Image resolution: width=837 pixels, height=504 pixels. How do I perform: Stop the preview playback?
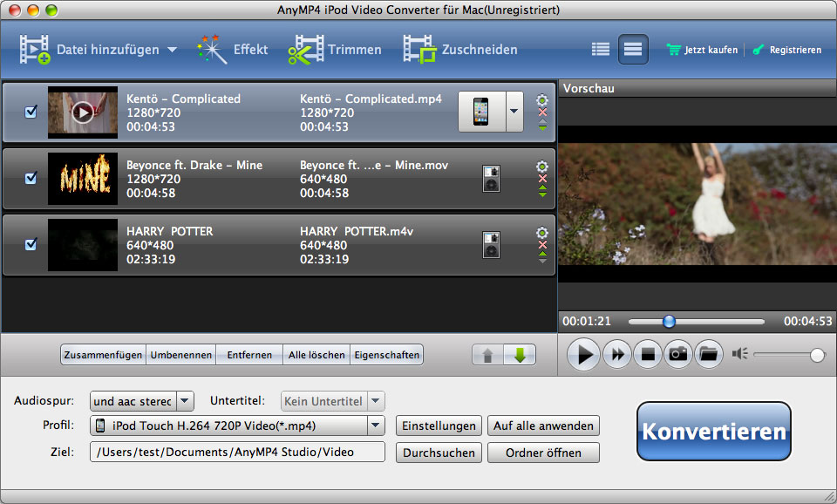click(x=648, y=354)
